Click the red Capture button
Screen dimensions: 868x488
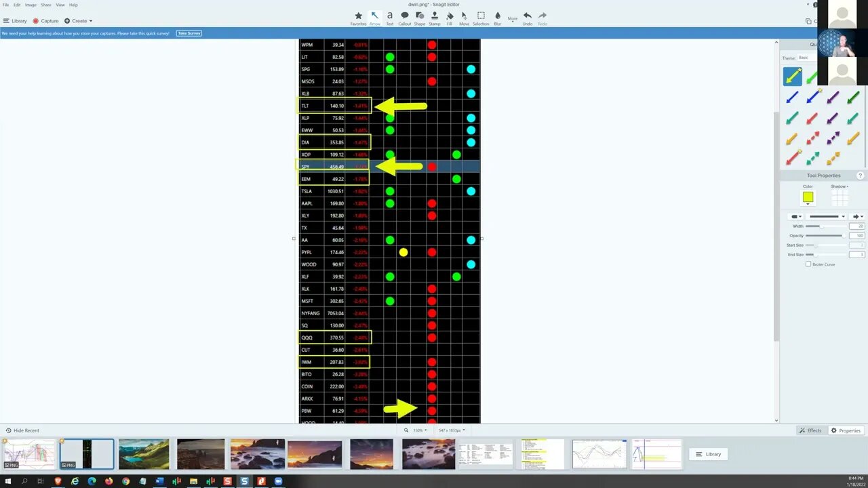pos(46,21)
